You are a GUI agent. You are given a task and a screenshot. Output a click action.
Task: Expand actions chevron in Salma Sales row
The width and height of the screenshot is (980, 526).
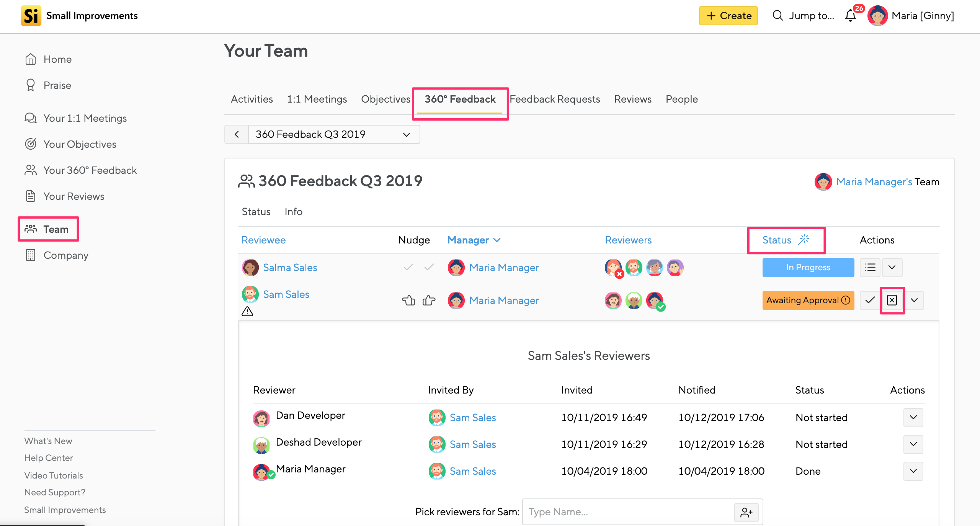click(892, 267)
